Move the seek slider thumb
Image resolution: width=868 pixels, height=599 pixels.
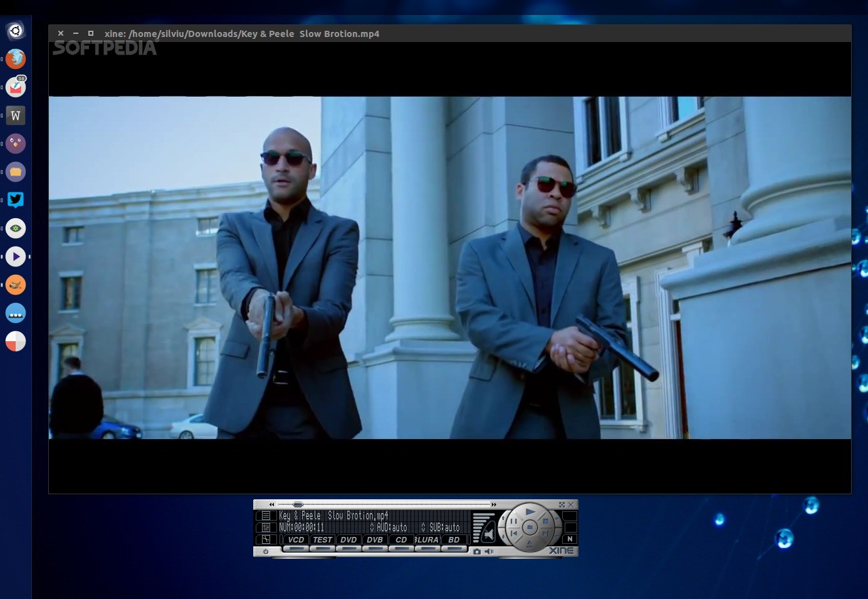(298, 504)
